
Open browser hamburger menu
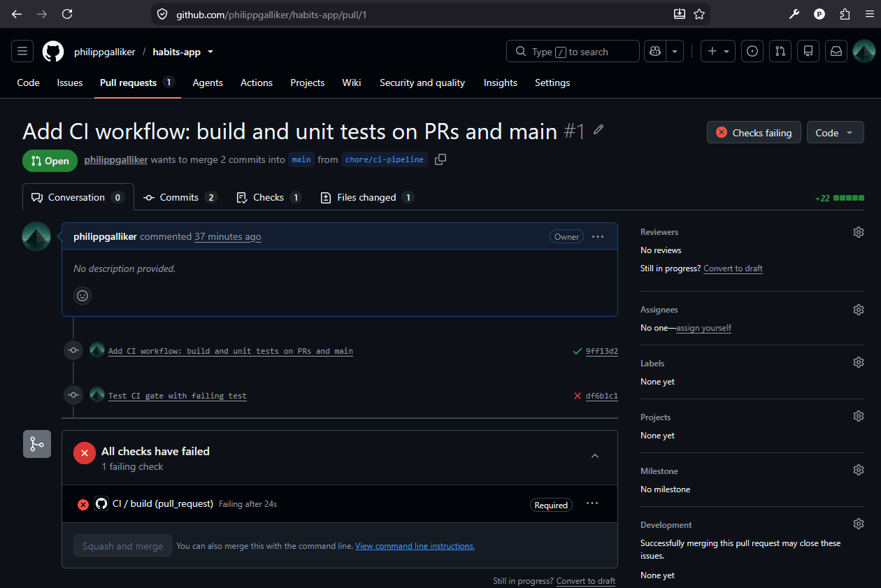tap(869, 14)
